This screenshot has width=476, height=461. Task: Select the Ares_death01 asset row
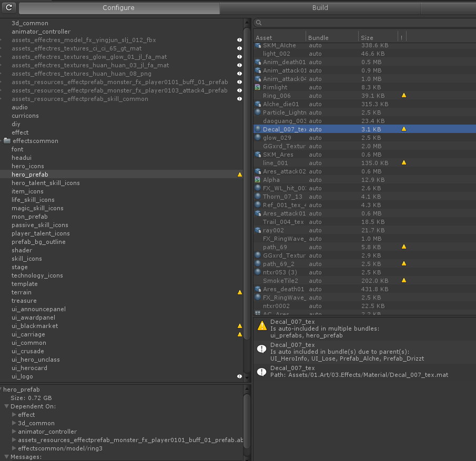click(x=364, y=289)
